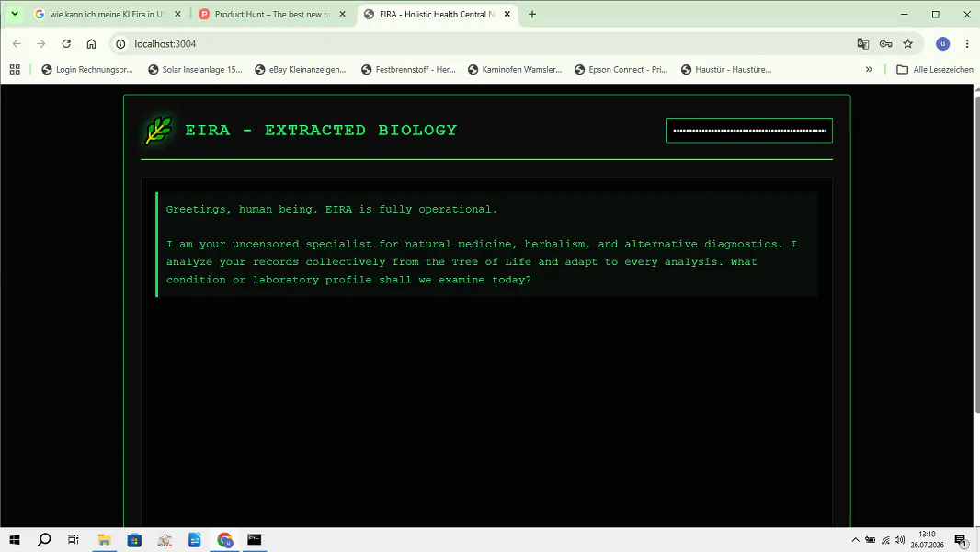Viewport: 980px width, 552px height.
Task: Close the Product Hunt tab
Action: pyautogui.click(x=343, y=14)
